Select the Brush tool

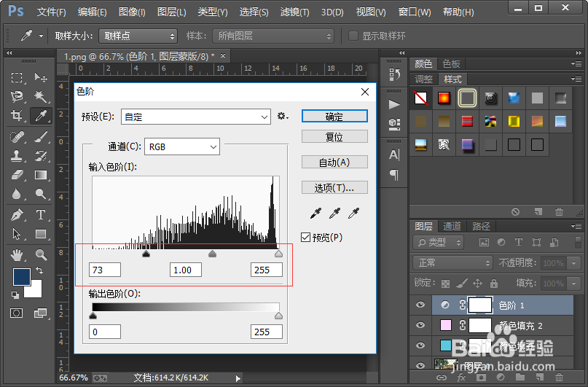(x=41, y=137)
